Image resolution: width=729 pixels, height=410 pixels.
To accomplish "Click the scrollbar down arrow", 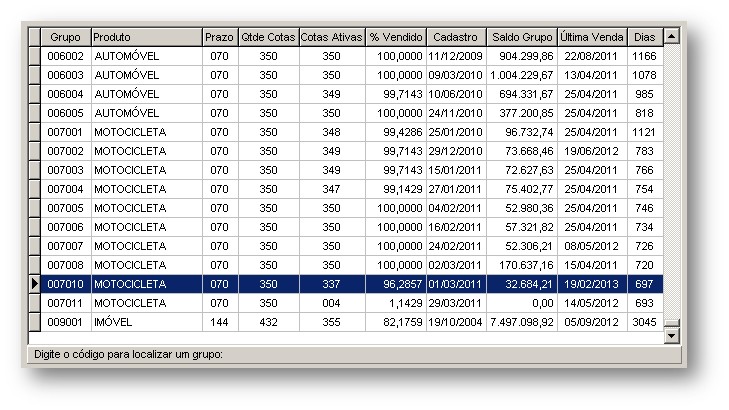I will pos(671,335).
